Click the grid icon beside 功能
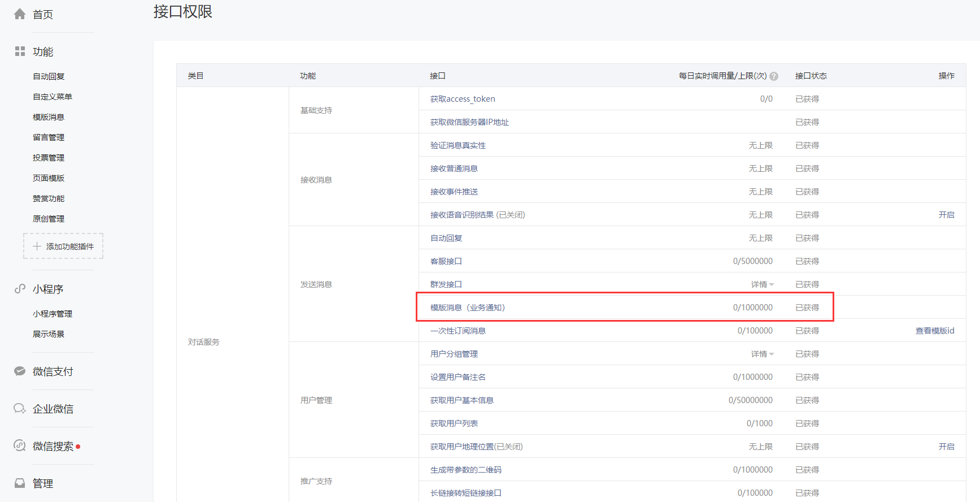 click(x=20, y=51)
